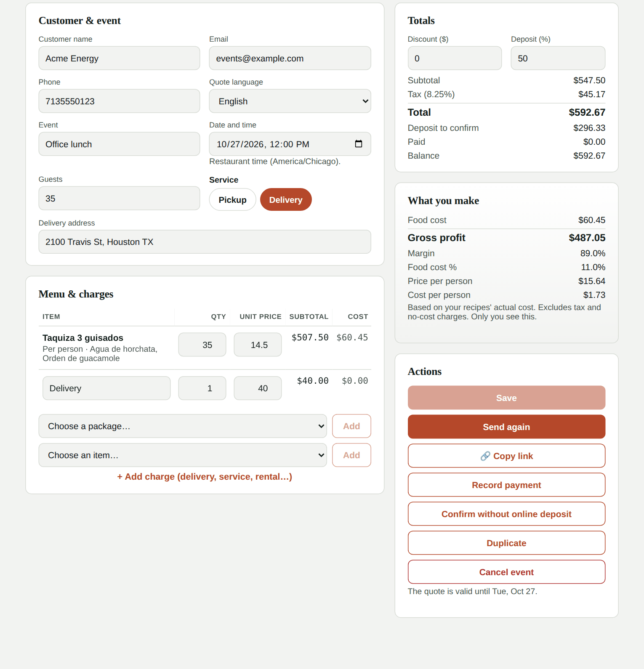The width and height of the screenshot is (644, 669).
Task: Click the Total $592.67 amount
Action: click(x=587, y=112)
